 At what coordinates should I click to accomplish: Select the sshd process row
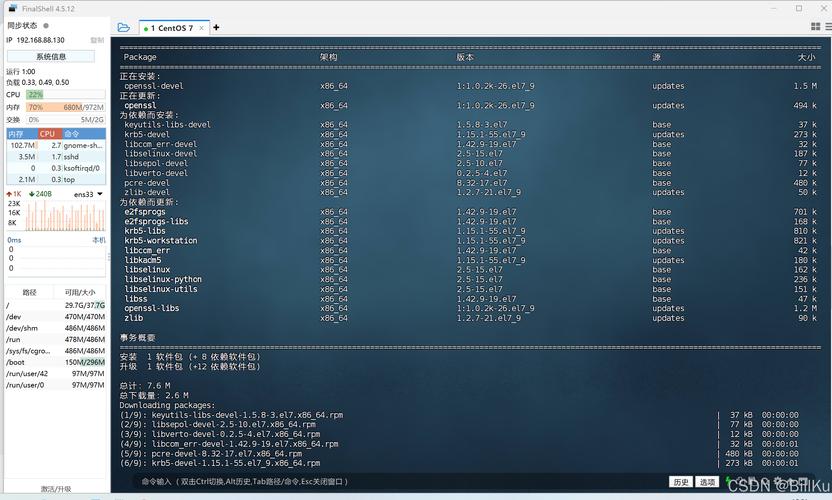[x=56, y=157]
